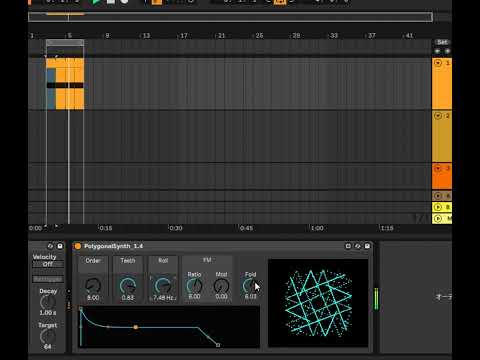Viewport: 480px width, 360px height.
Task: Click the save icon above Velocity device
Action: click(x=60, y=246)
